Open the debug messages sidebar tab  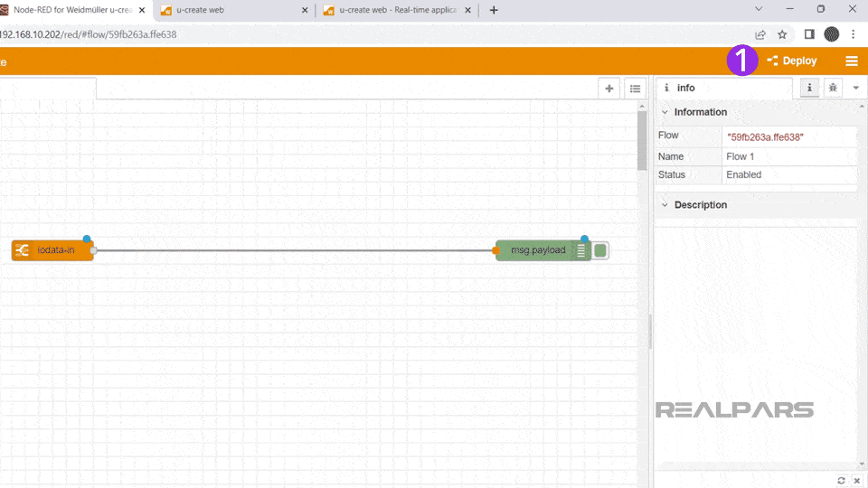click(833, 88)
